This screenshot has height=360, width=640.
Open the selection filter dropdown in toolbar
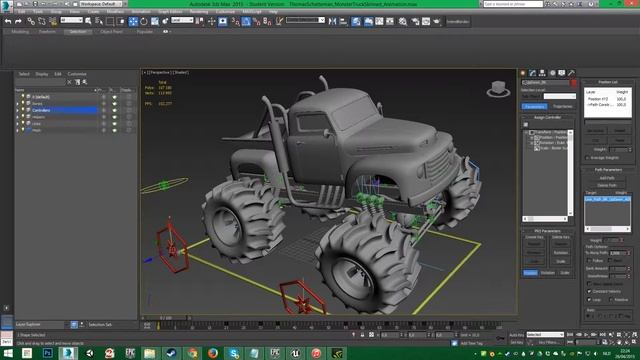point(71,20)
